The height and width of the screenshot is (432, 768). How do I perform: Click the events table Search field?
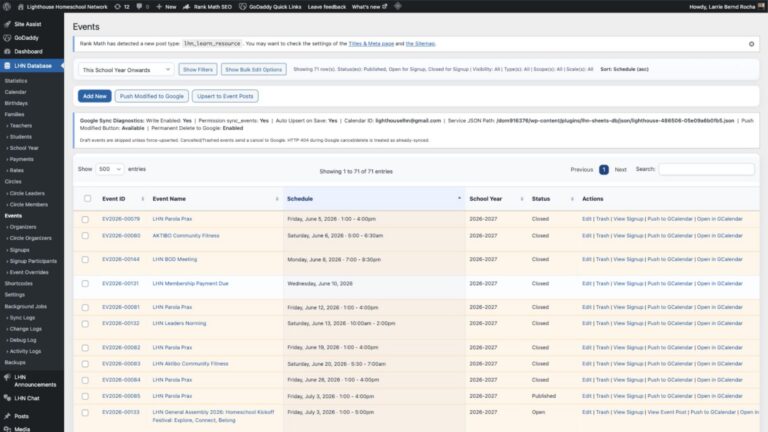point(706,169)
